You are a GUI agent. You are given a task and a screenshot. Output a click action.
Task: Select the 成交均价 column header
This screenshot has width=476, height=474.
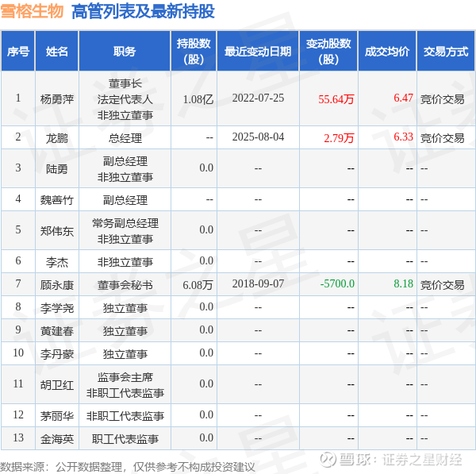[x=387, y=52]
